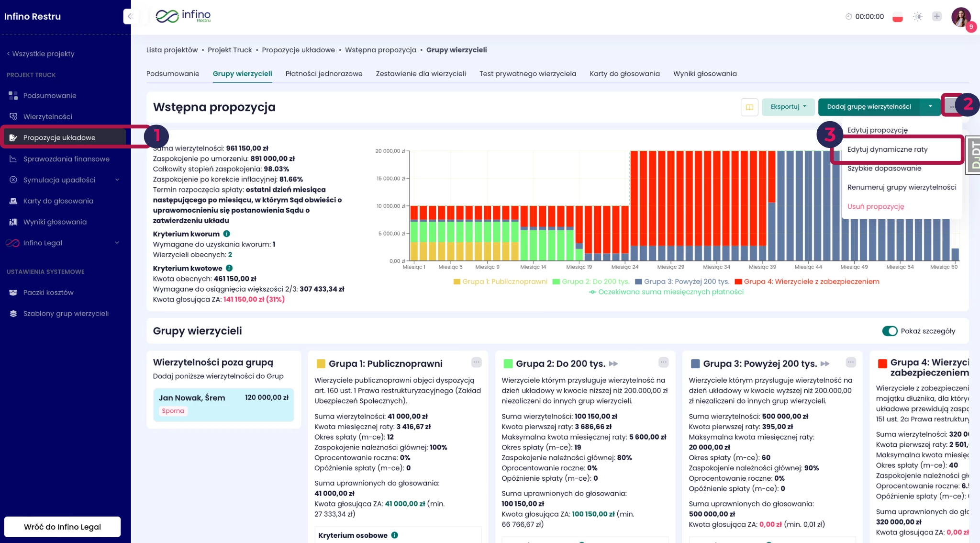
Task: Toggle the light theme sun icon
Action: coord(917,17)
